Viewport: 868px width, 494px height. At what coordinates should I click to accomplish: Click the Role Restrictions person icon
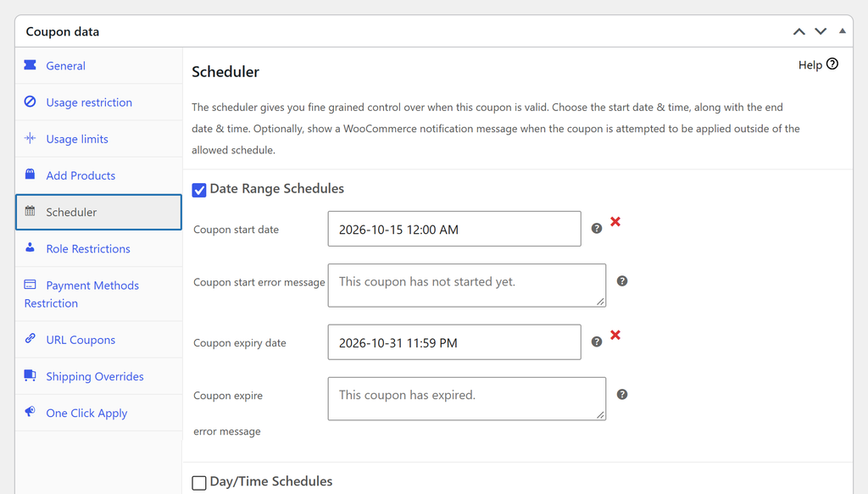[30, 247]
